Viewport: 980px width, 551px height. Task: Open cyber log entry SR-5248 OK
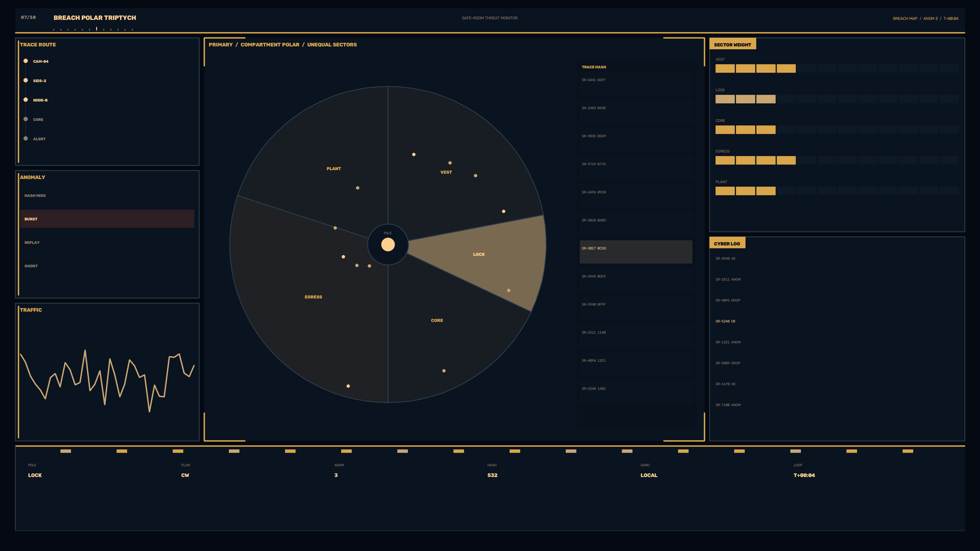pos(725,321)
